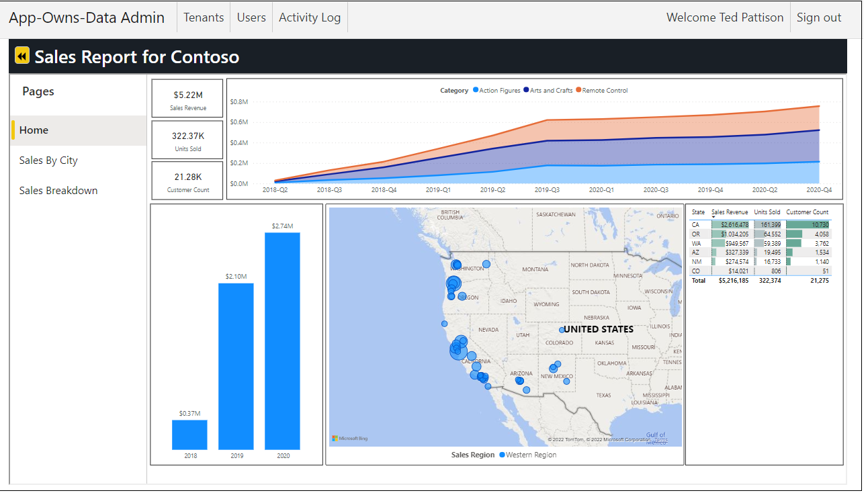Select the 322.37K Units Sold card
This screenshot has height=497, width=868.
click(x=187, y=140)
